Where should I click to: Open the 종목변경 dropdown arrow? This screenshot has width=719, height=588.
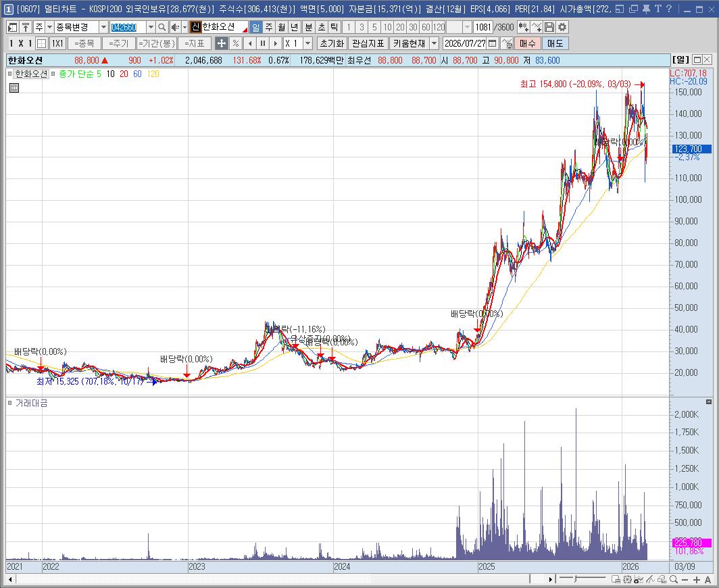coord(103,28)
